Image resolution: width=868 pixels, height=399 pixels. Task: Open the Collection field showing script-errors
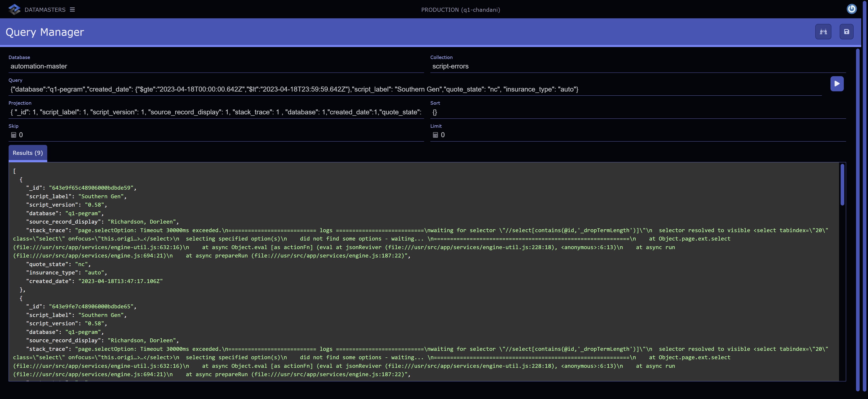(637, 66)
